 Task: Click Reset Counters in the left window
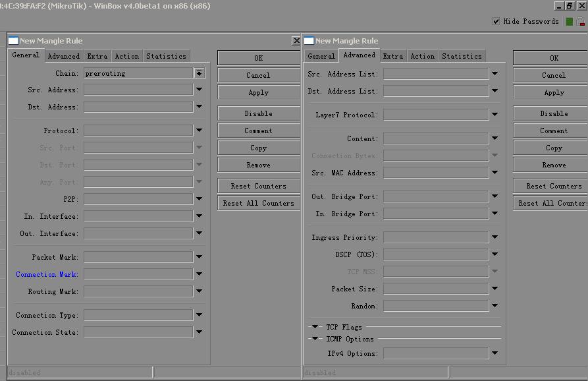259,186
